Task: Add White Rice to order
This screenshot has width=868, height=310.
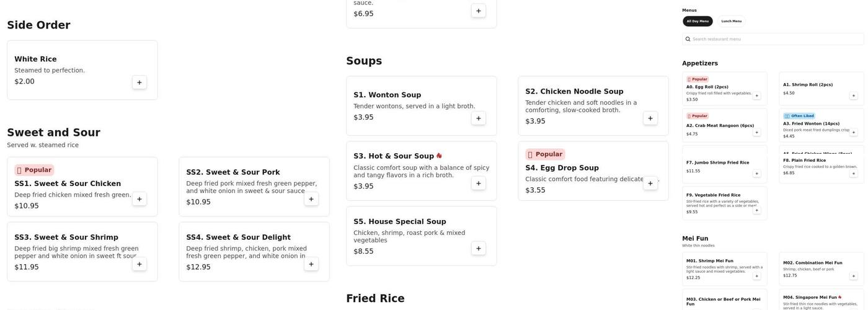Action: (x=139, y=82)
